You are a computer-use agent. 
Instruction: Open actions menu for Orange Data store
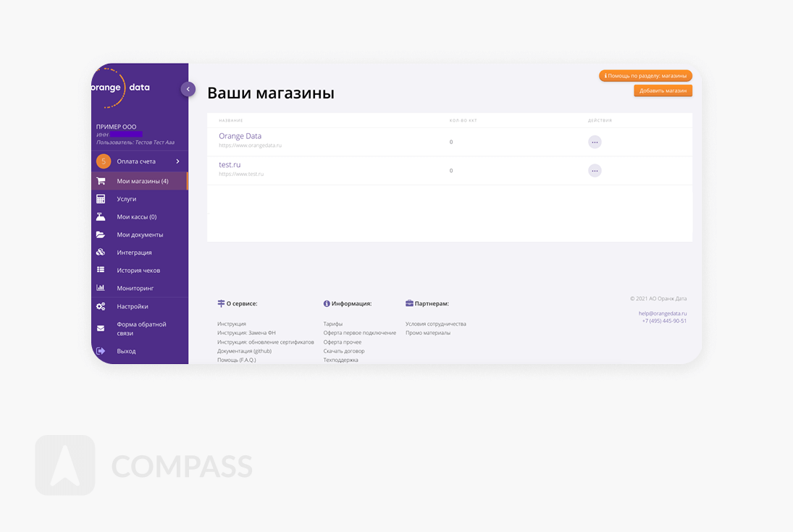tap(595, 142)
